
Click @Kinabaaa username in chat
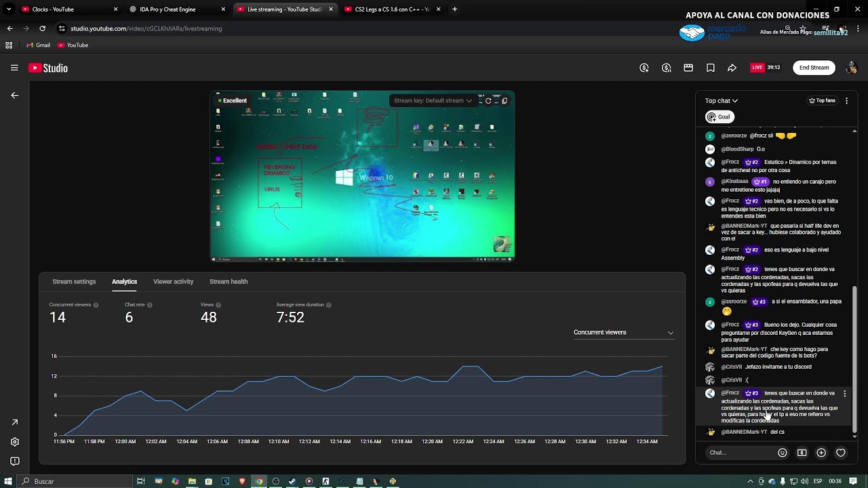[x=734, y=182]
